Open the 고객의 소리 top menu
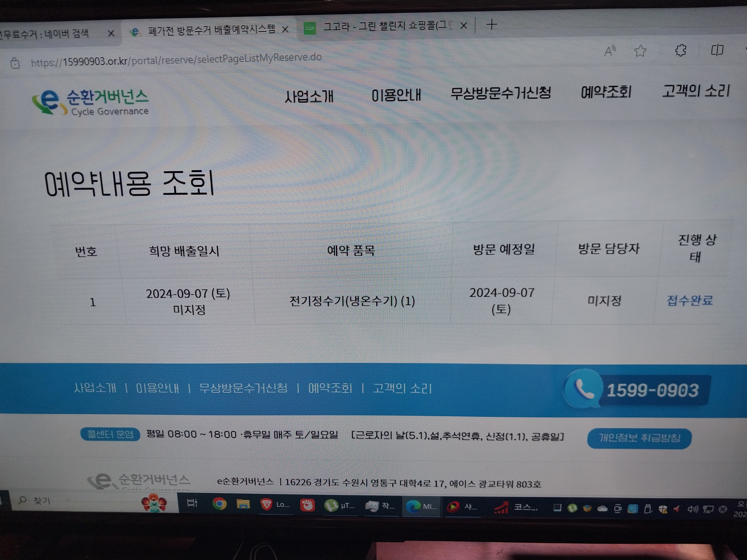747x560 pixels. click(696, 91)
